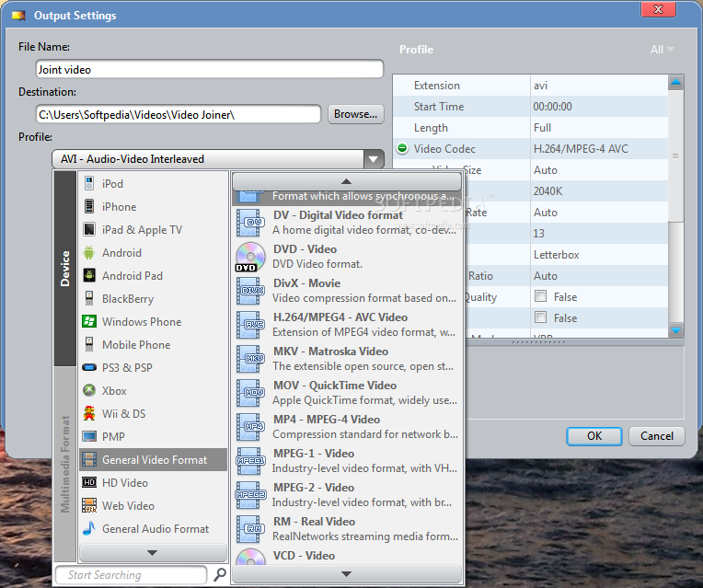Click the Start Searching field
The height and width of the screenshot is (588, 703).
[131, 574]
